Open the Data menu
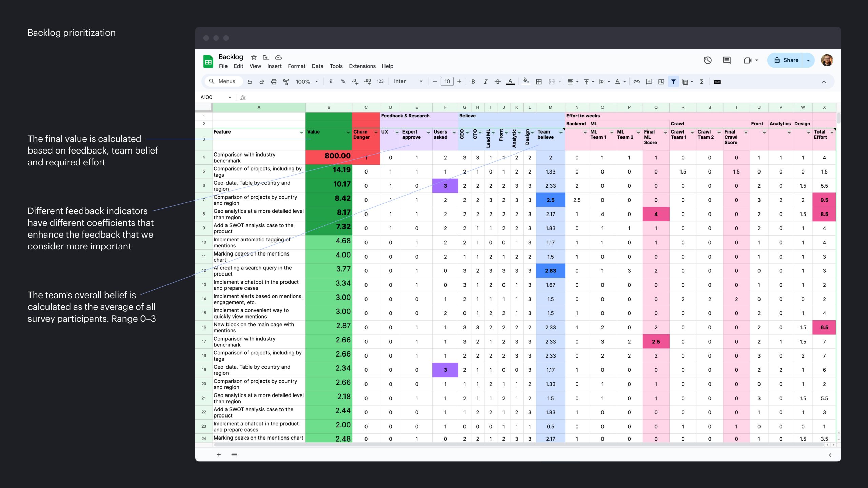The height and width of the screenshot is (488, 868). (x=317, y=66)
